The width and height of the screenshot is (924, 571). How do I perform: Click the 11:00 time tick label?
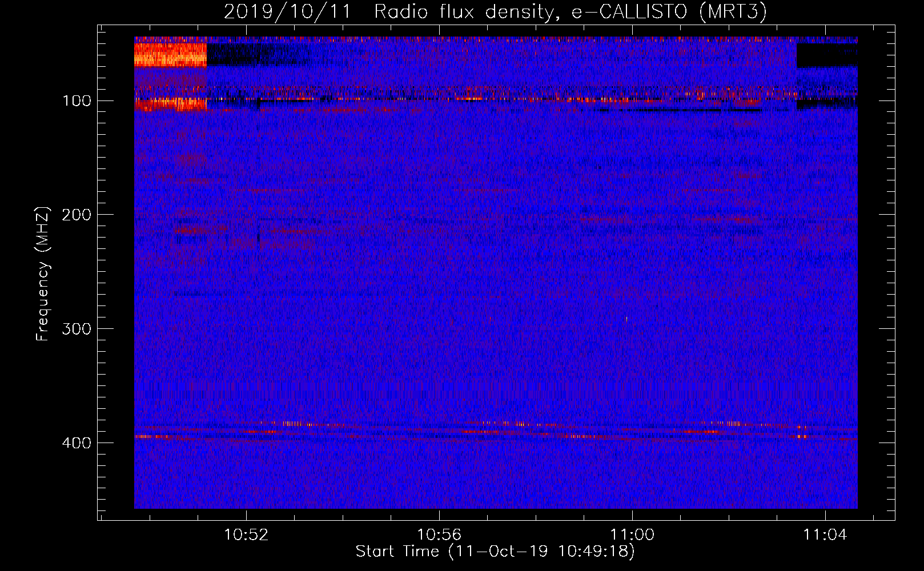pyautogui.click(x=632, y=535)
